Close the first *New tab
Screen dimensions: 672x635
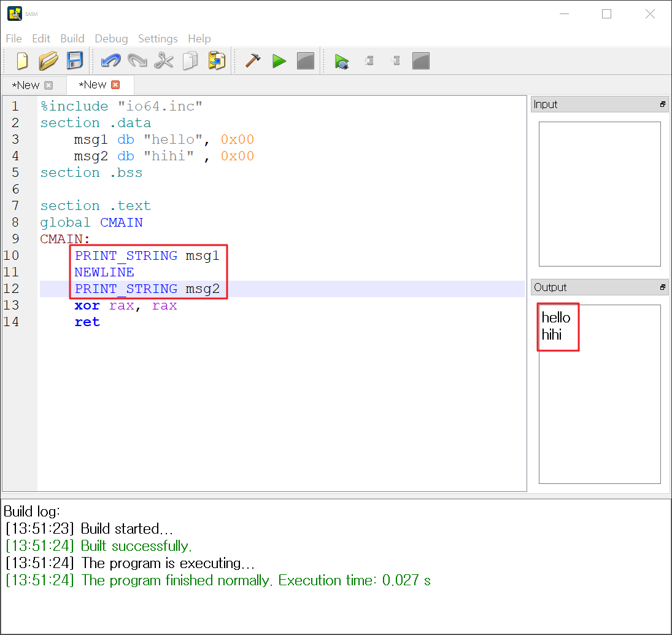pyautogui.click(x=49, y=85)
